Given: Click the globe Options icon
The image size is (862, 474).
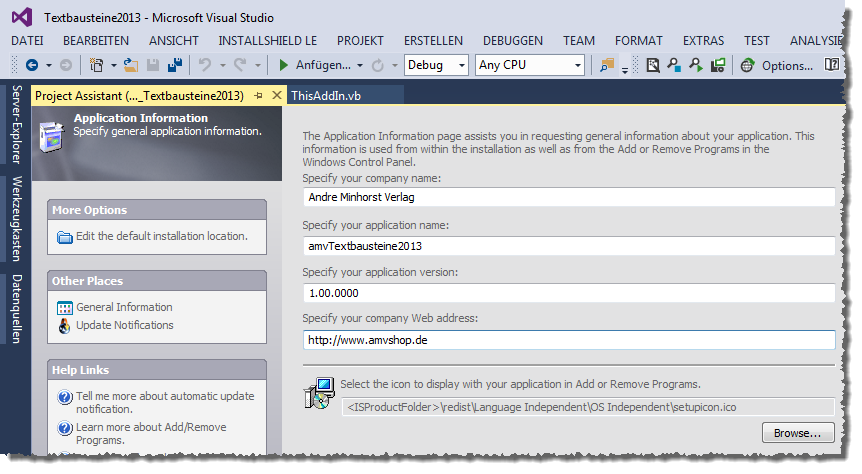Looking at the screenshot, I should pyautogui.click(x=747, y=65).
